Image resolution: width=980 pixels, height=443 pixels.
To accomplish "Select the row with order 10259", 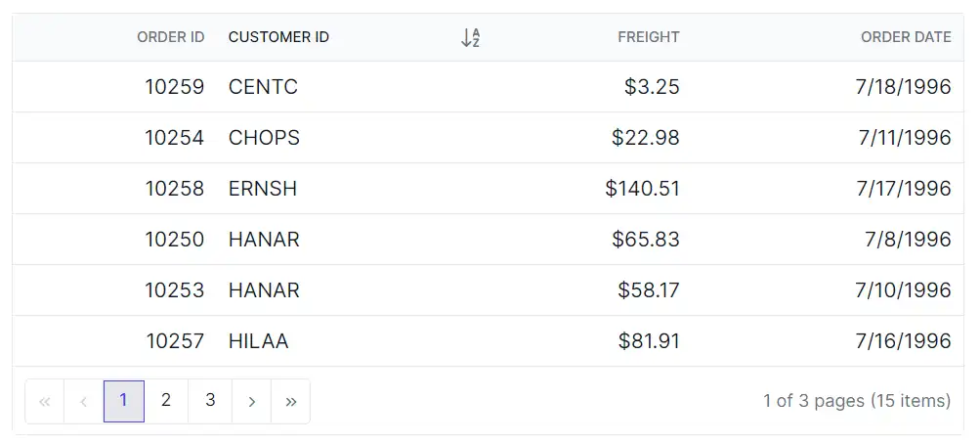I will [x=489, y=87].
